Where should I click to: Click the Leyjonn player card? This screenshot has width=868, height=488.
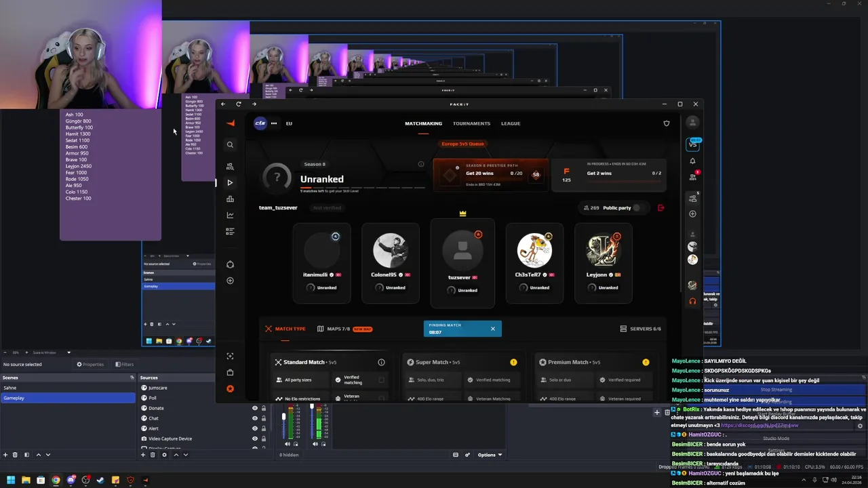604,264
